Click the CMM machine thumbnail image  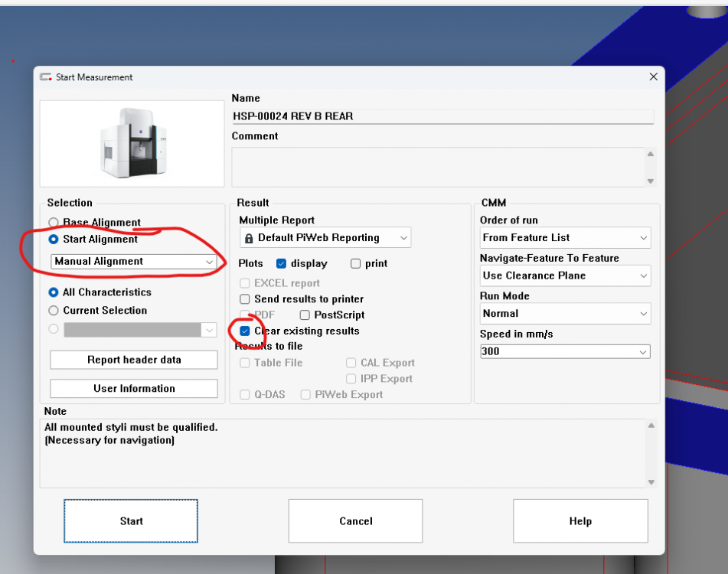(132, 144)
